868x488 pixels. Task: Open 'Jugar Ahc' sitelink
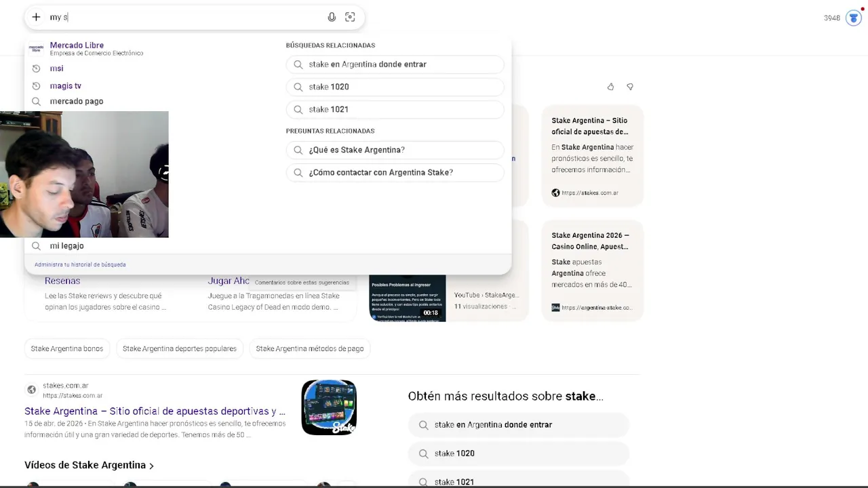(x=229, y=281)
